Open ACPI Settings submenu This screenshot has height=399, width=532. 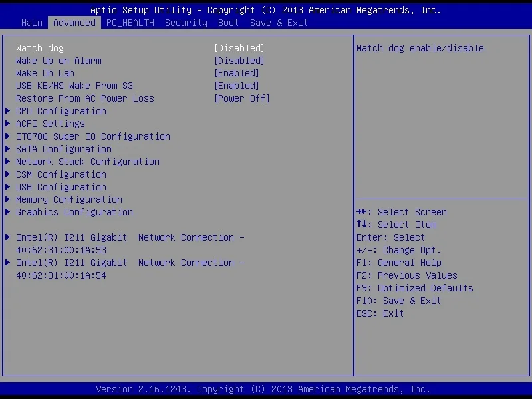[51, 124]
